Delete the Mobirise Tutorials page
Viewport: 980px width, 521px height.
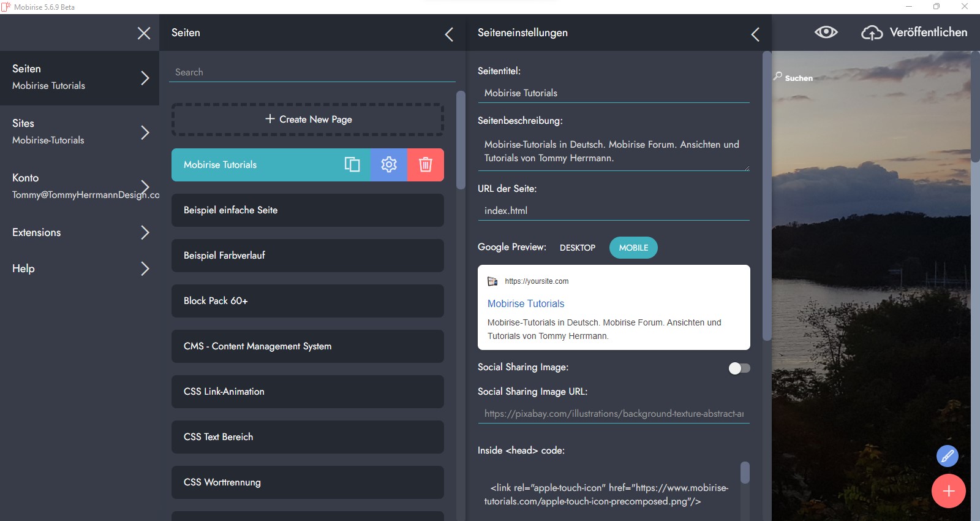tap(426, 164)
